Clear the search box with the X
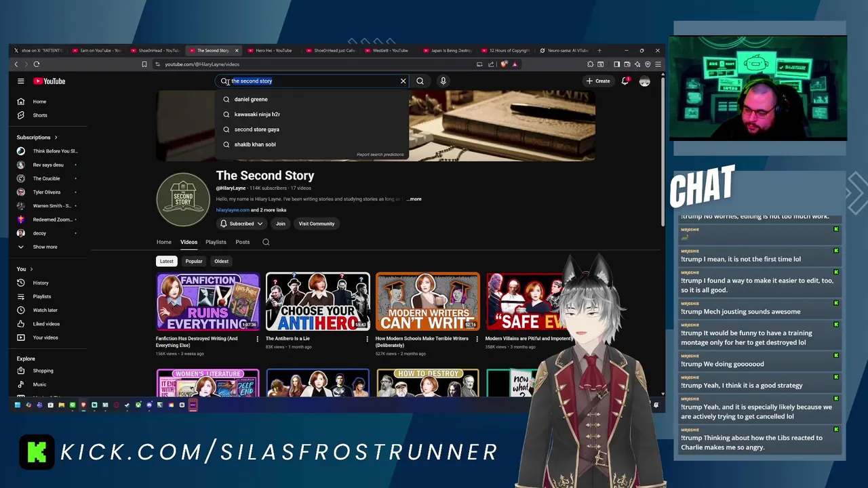This screenshot has height=488, width=868. 403,81
